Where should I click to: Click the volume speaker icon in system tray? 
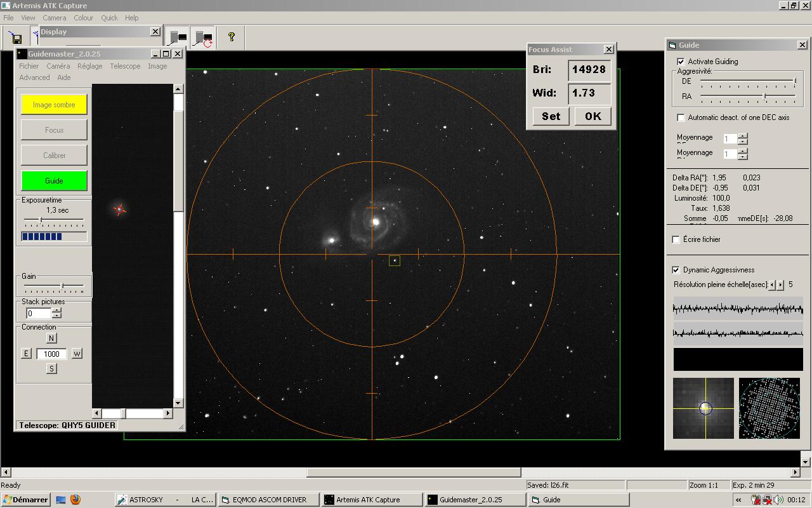778,500
